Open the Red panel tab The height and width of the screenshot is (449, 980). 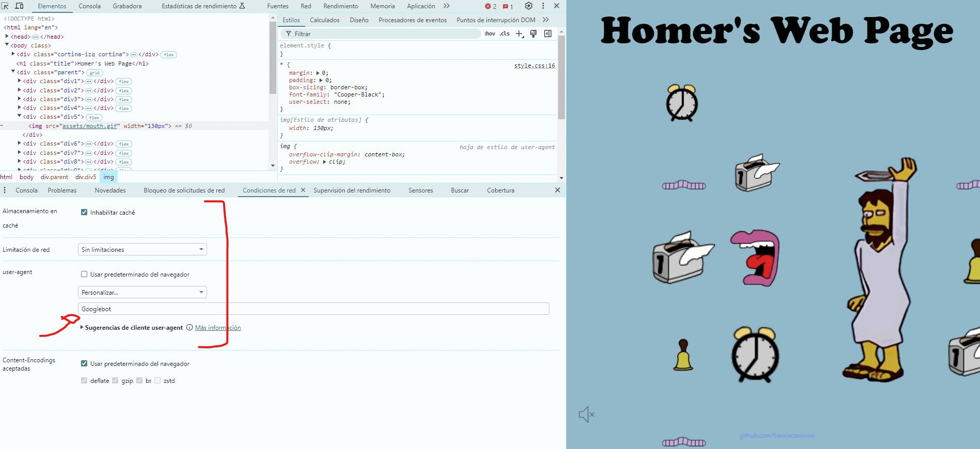(x=306, y=6)
